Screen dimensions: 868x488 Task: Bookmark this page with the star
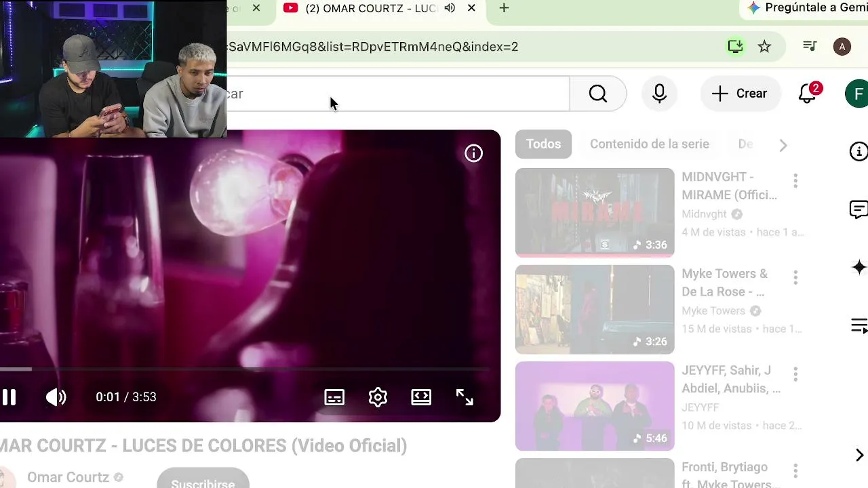[764, 47]
